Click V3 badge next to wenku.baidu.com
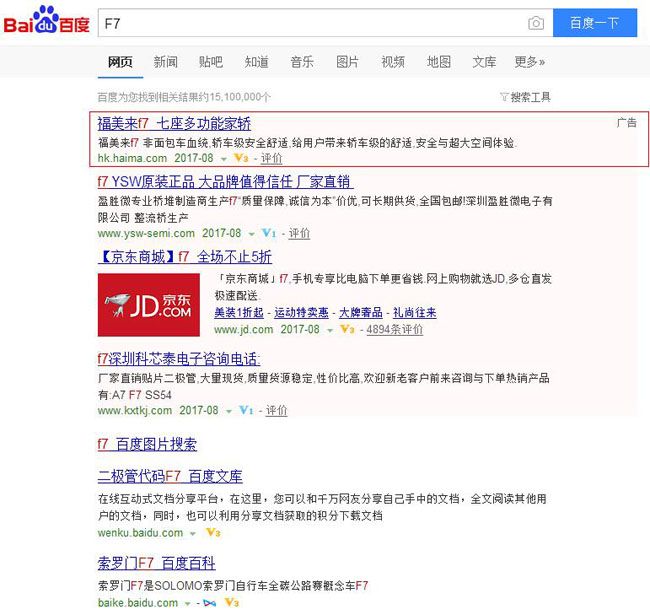Viewport: 650px width, 615px height. [x=213, y=533]
